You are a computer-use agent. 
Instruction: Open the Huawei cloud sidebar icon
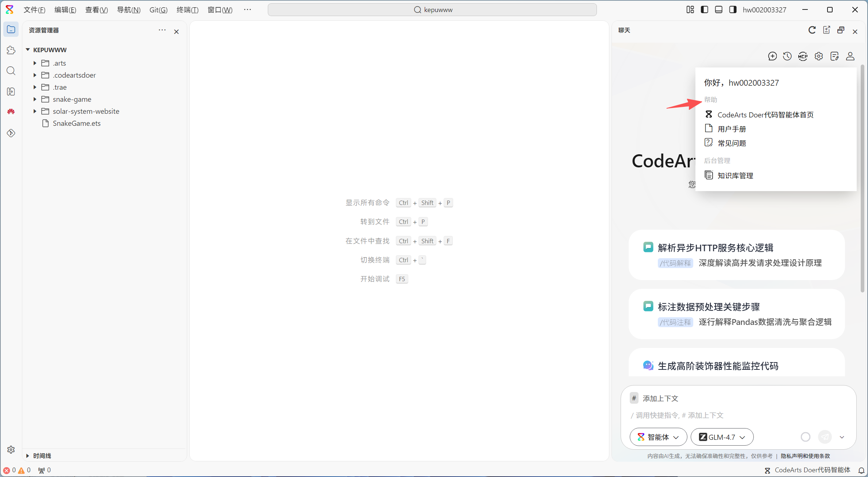click(x=11, y=112)
